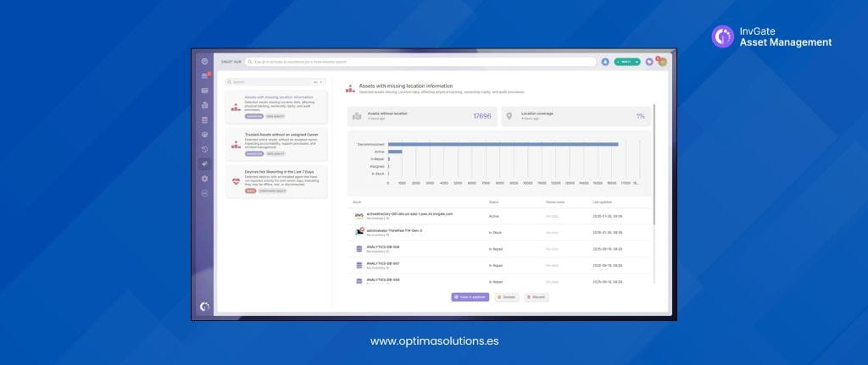Click the pin icon in Location coverage card
This screenshot has height=365, width=868.
point(509,116)
